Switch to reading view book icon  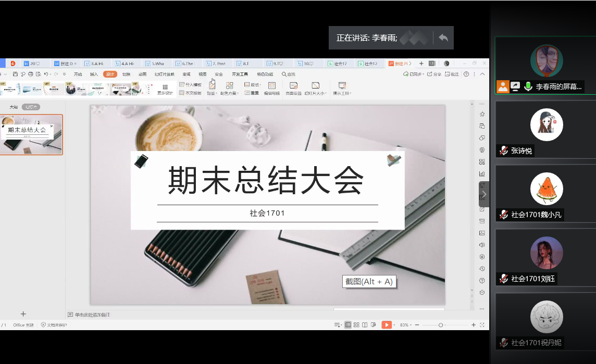coord(365,325)
